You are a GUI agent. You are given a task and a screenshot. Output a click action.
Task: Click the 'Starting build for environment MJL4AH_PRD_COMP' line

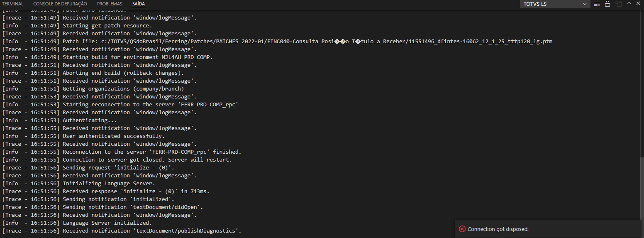pyautogui.click(x=107, y=57)
